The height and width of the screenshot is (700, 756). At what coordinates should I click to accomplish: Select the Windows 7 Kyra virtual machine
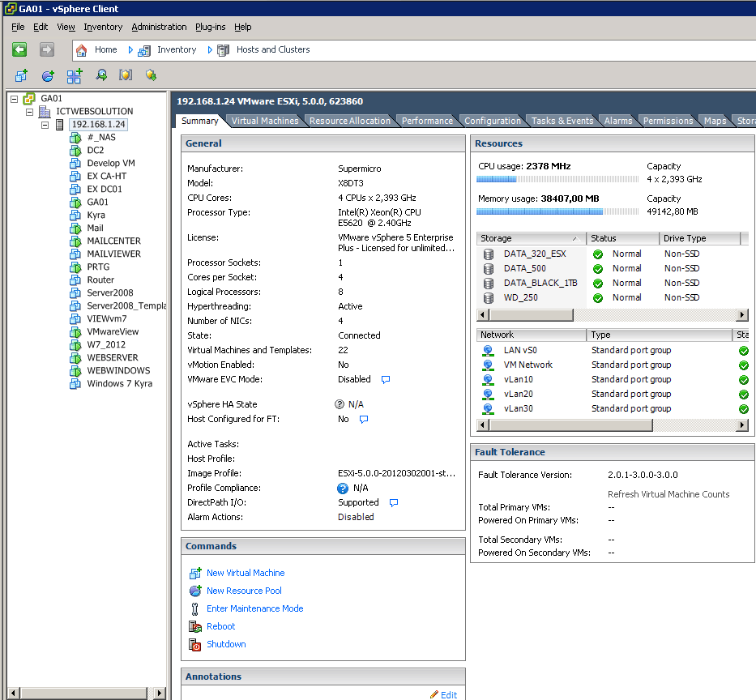pyautogui.click(x=119, y=384)
